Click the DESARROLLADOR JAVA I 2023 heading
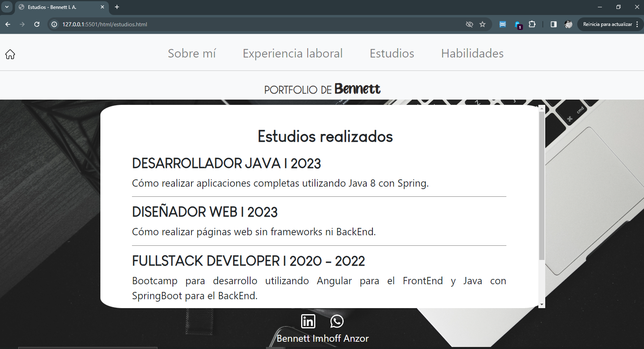The height and width of the screenshot is (349, 644). [226, 164]
